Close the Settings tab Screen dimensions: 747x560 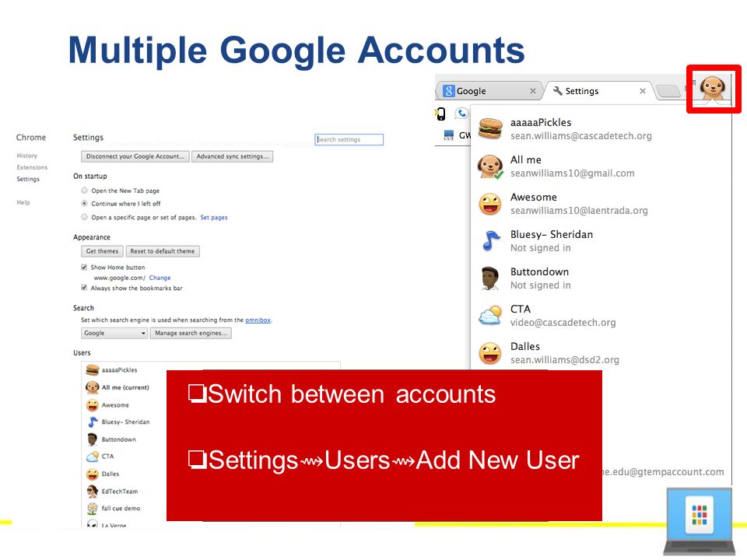coord(642,91)
